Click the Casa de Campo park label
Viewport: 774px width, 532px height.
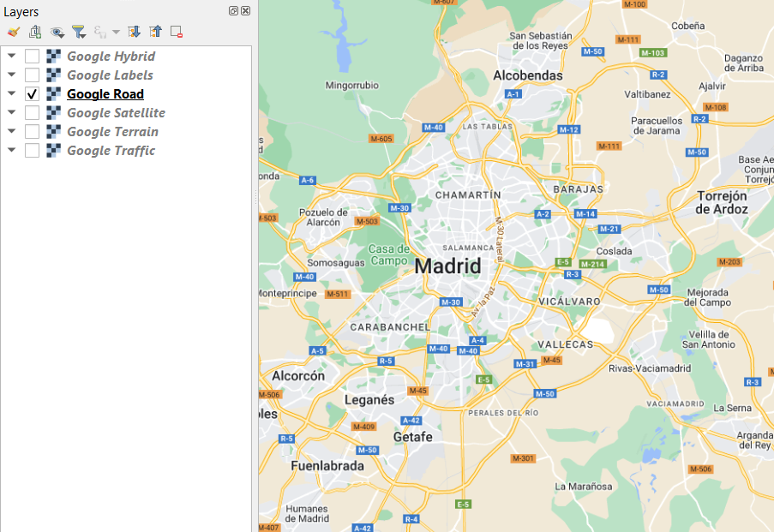[389, 254]
